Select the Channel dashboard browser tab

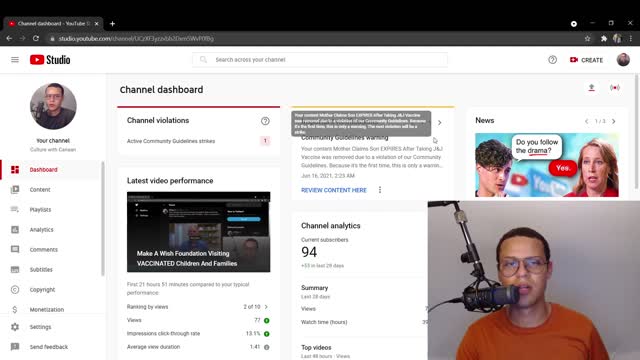(52, 24)
